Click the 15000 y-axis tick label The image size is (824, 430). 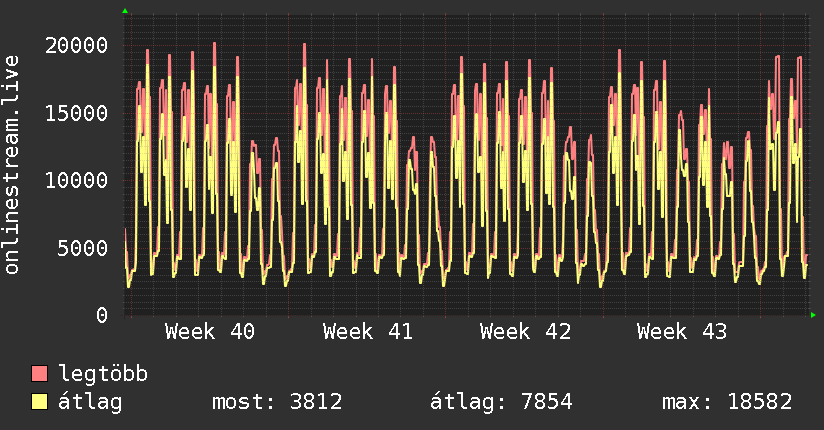[76, 113]
